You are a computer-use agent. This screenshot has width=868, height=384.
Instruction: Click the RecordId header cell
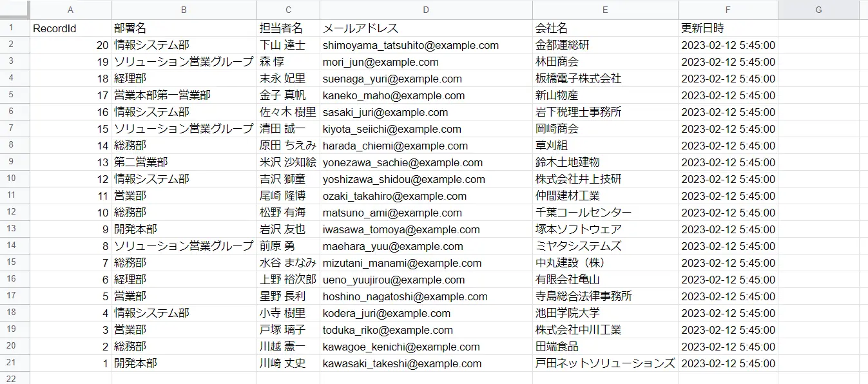pos(70,28)
